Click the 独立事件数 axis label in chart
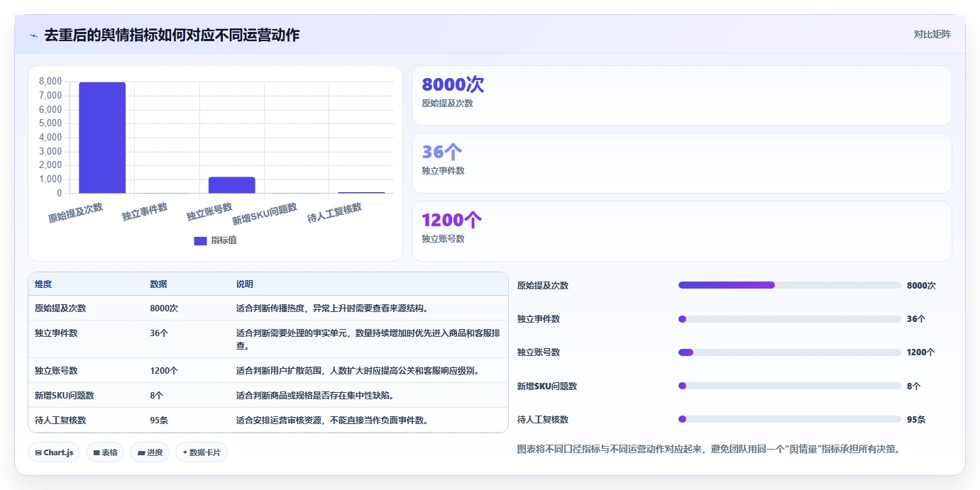The image size is (980, 490). tap(145, 211)
